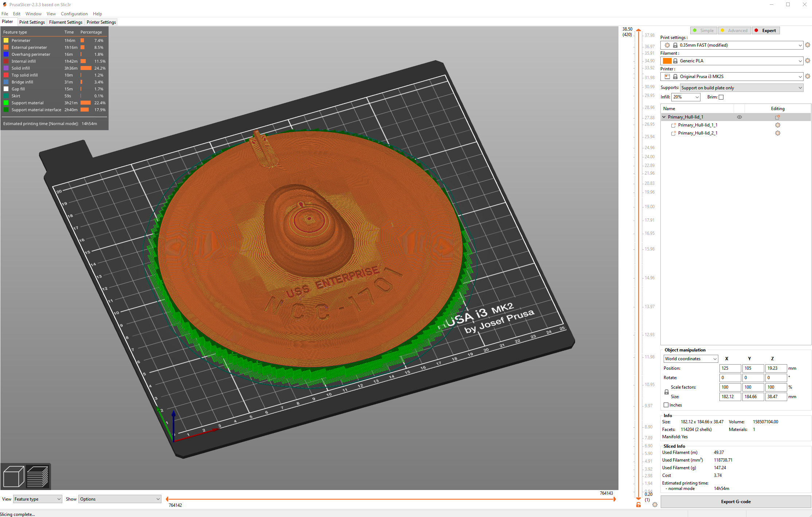Click Filament orange color swatch
Screen dimensions: 812x517
tap(667, 61)
